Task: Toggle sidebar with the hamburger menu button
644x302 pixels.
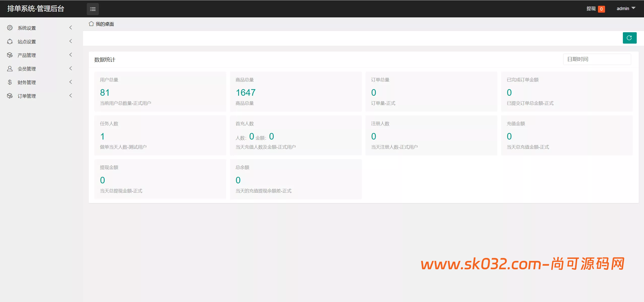Action: (x=93, y=9)
